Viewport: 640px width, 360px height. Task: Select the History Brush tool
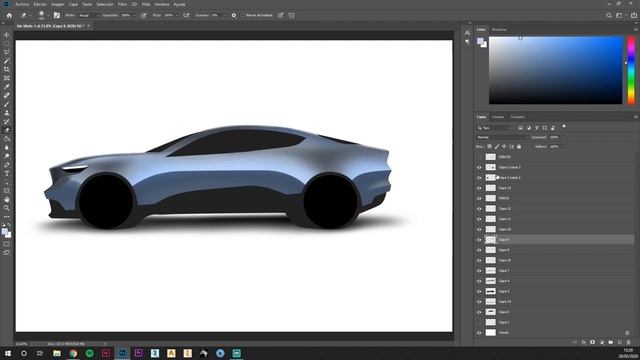(x=7, y=121)
